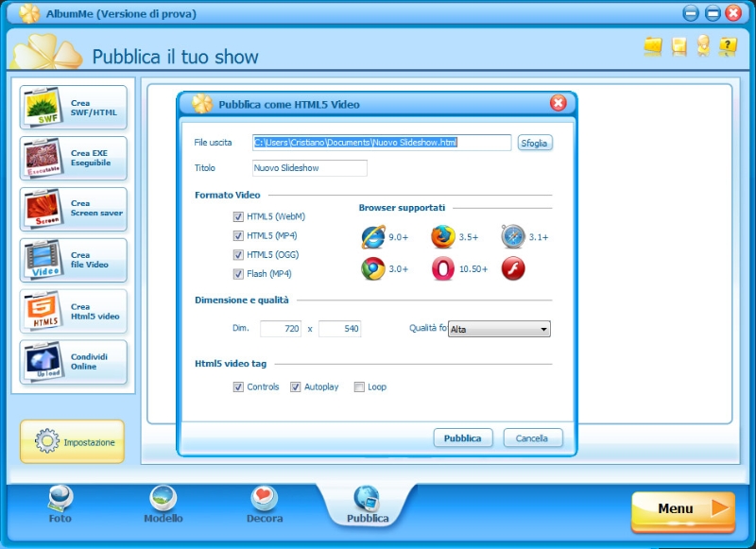
Task: Enable the Loop checkbox
Action: [x=359, y=386]
